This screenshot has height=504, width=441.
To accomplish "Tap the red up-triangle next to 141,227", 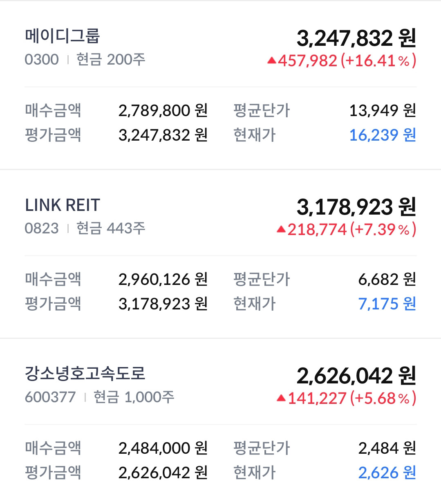I will [281, 398].
